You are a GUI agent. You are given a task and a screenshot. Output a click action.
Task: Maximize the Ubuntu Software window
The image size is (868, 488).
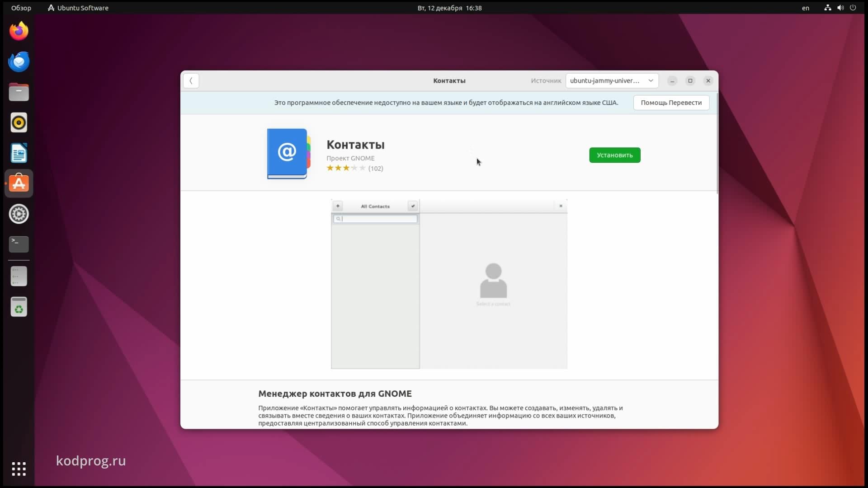pyautogui.click(x=690, y=81)
